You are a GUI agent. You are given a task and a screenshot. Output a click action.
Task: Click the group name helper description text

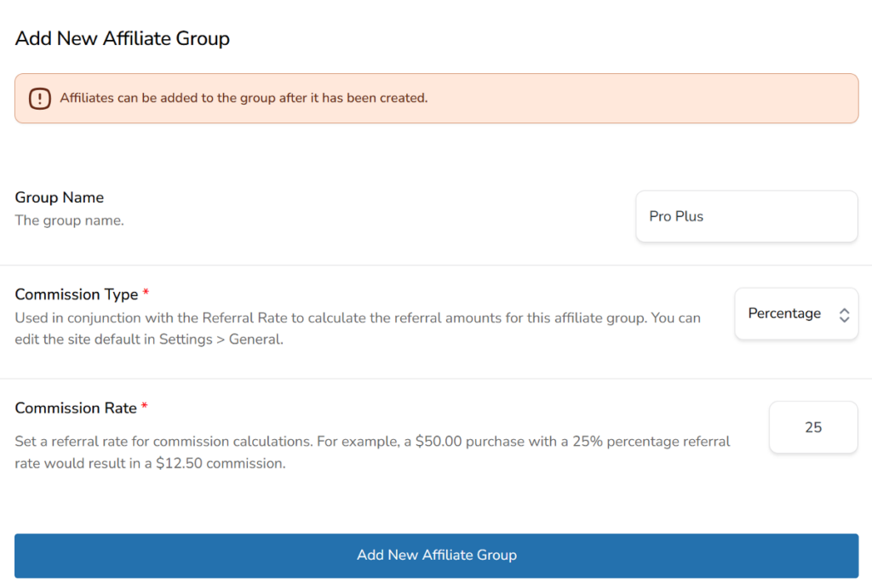[69, 220]
